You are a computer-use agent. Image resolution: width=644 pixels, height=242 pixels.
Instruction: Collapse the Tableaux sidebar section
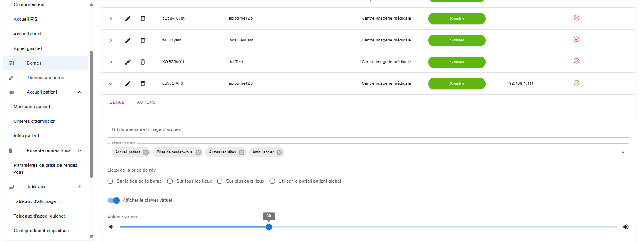(x=80, y=187)
